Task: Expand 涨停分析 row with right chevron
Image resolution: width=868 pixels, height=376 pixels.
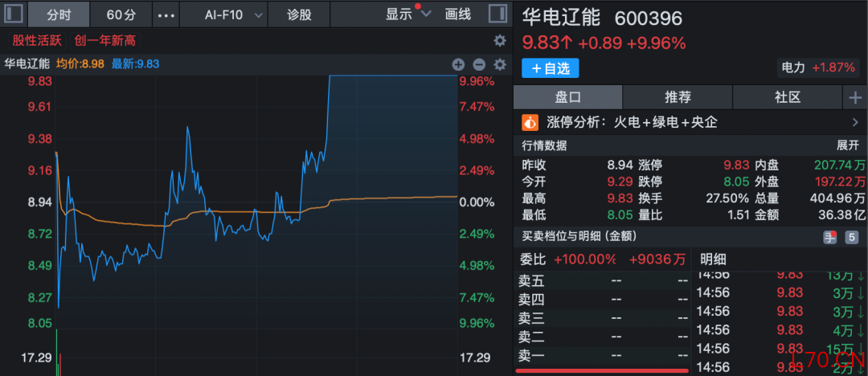Action: tap(855, 122)
